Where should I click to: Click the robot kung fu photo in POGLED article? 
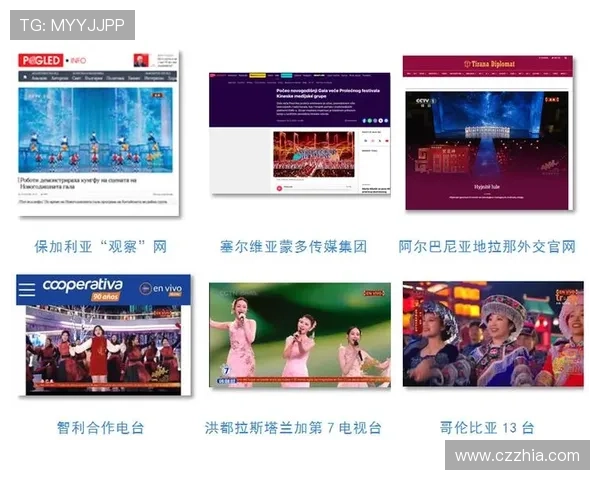95,130
